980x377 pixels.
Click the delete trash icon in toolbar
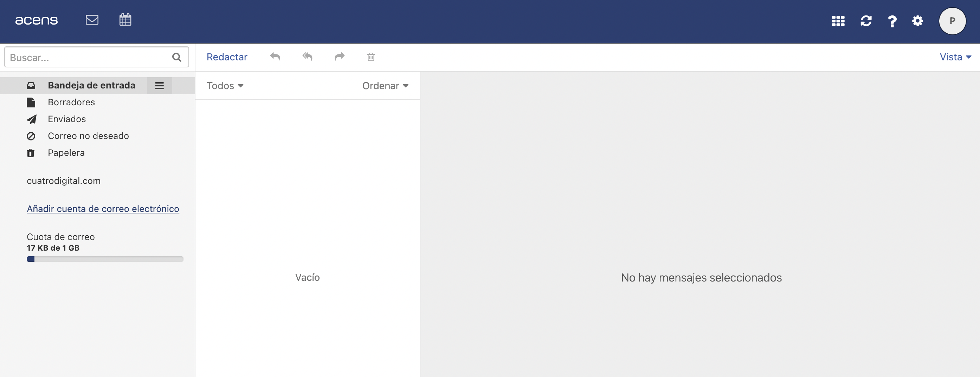tap(371, 57)
